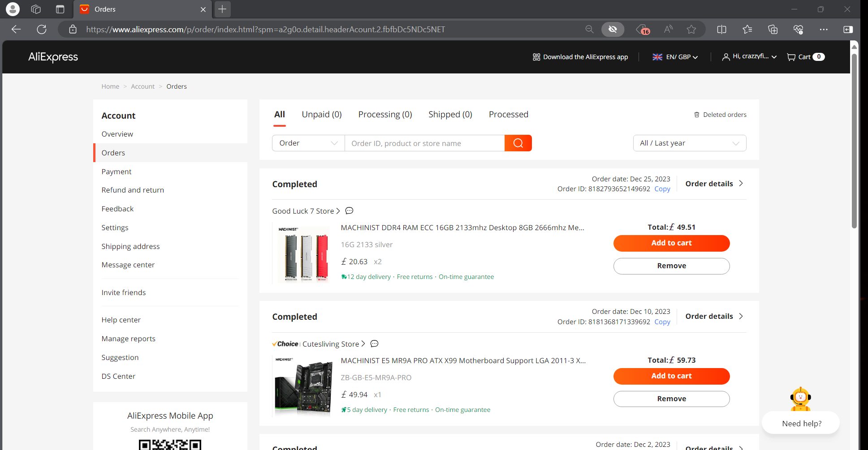Image resolution: width=868 pixels, height=450 pixels.
Task: Open Invite friends
Action: [x=123, y=292]
